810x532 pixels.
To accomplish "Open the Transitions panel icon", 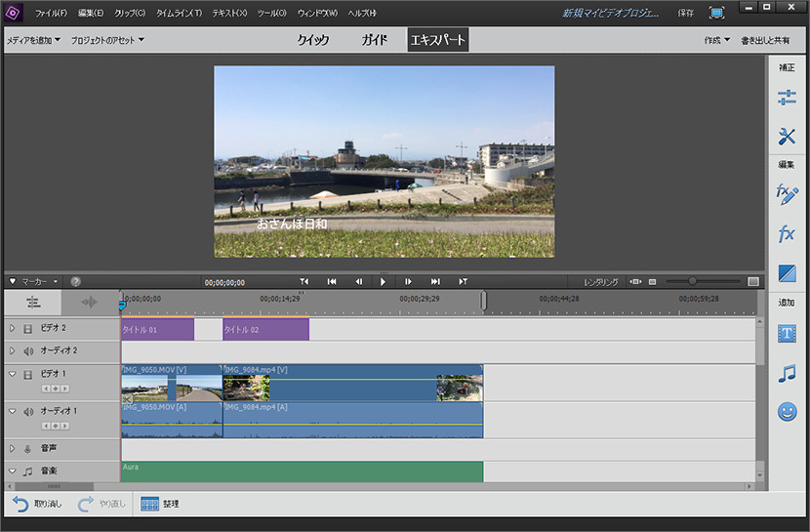I will 787,274.
